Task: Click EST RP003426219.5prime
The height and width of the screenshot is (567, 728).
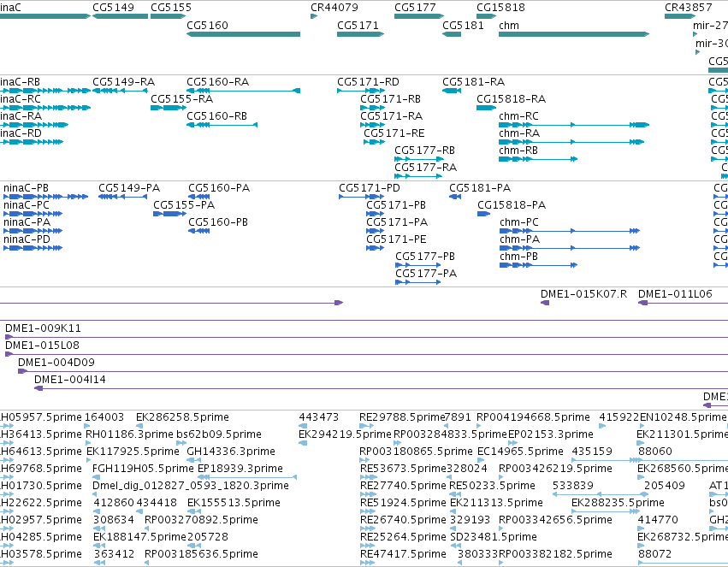Action: [502, 477]
